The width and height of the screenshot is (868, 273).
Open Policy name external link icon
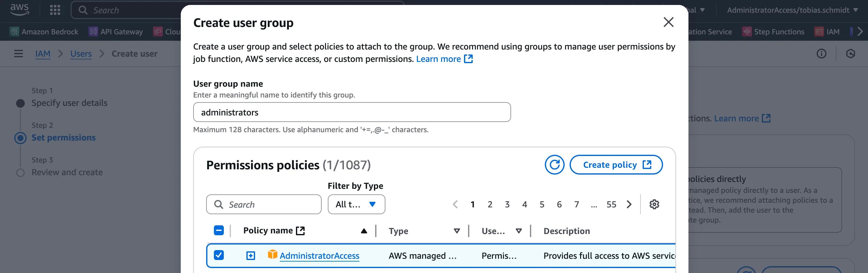tap(300, 231)
